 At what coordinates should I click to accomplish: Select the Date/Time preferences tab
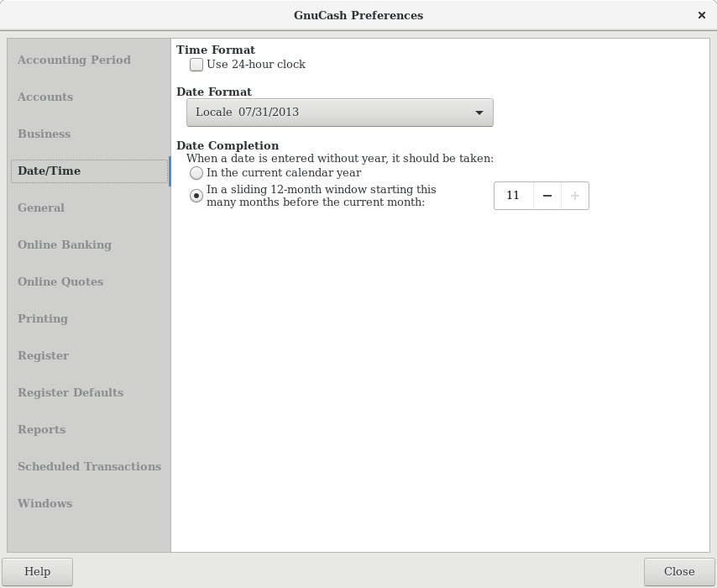pos(49,171)
